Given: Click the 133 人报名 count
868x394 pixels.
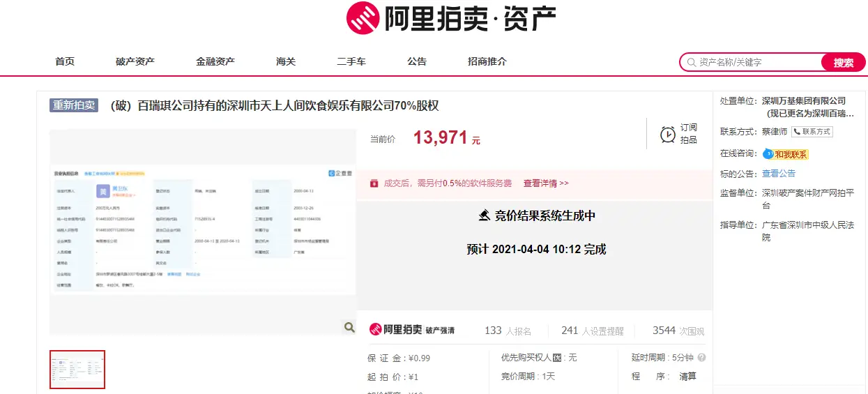Looking at the screenshot, I should (508, 331).
